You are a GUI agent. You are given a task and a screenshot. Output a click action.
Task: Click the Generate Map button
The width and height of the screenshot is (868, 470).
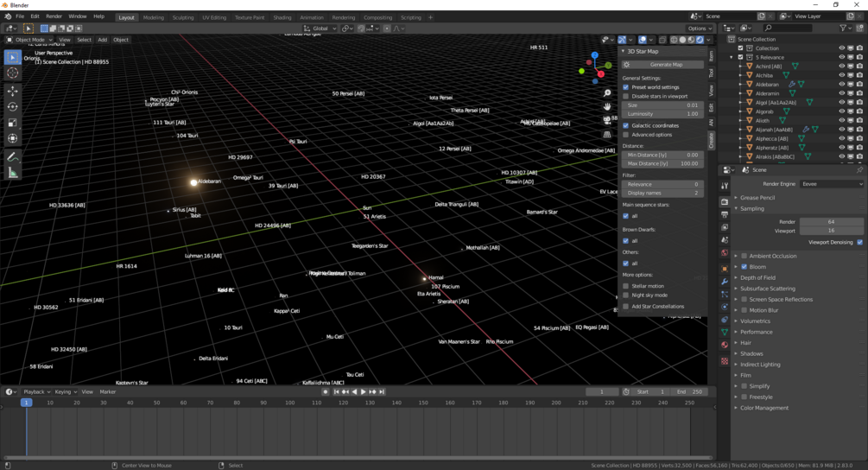[x=662, y=65]
